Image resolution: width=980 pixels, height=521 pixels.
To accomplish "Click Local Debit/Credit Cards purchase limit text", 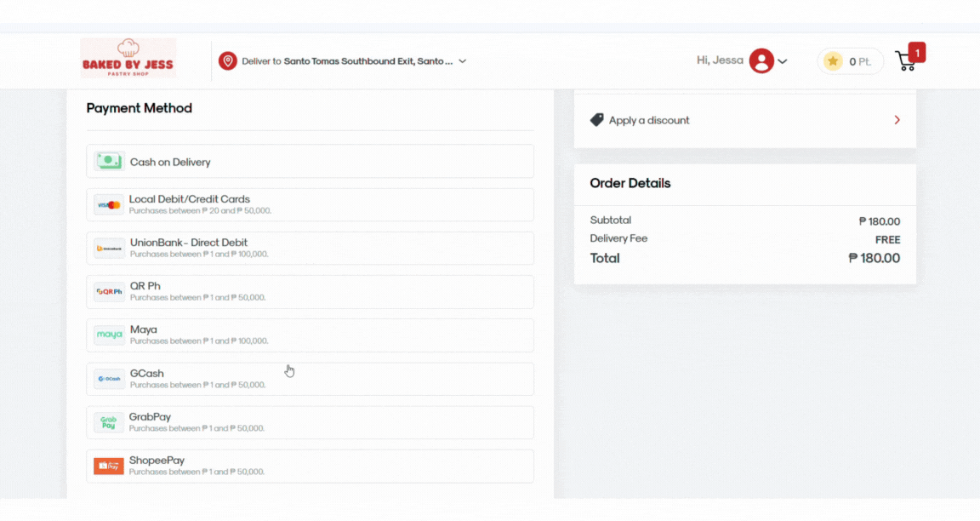I will (x=200, y=211).
